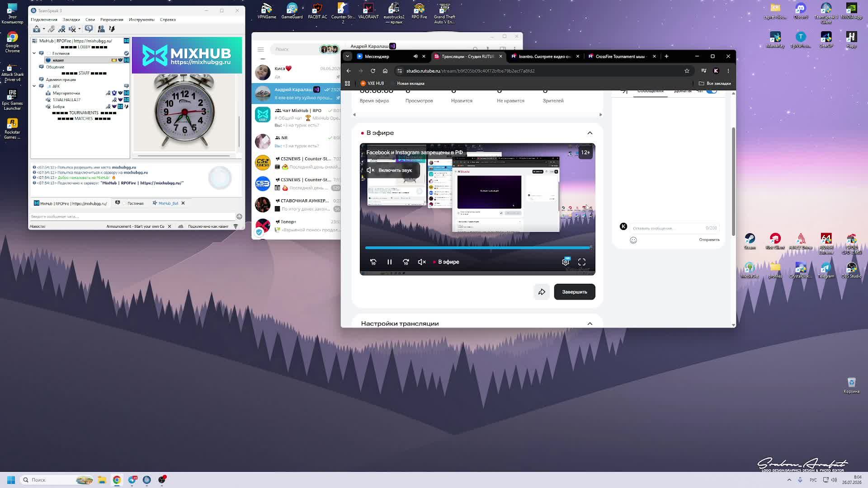Share the stream via arrow icon

(x=542, y=292)
